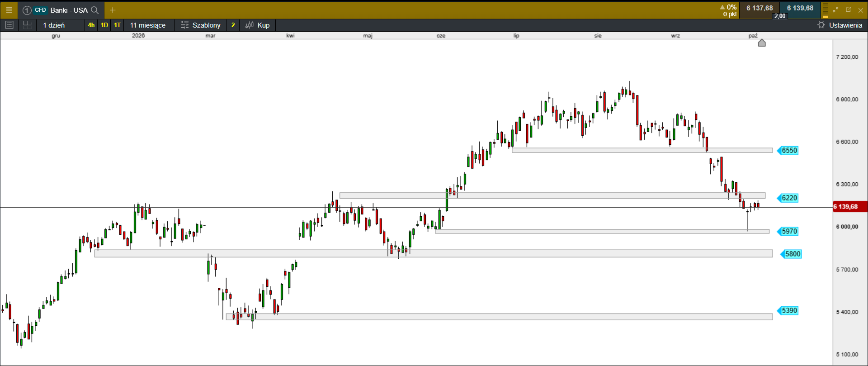The image size is (868, 366).
Task: Select the 5800 price level label
Action: 791,254
